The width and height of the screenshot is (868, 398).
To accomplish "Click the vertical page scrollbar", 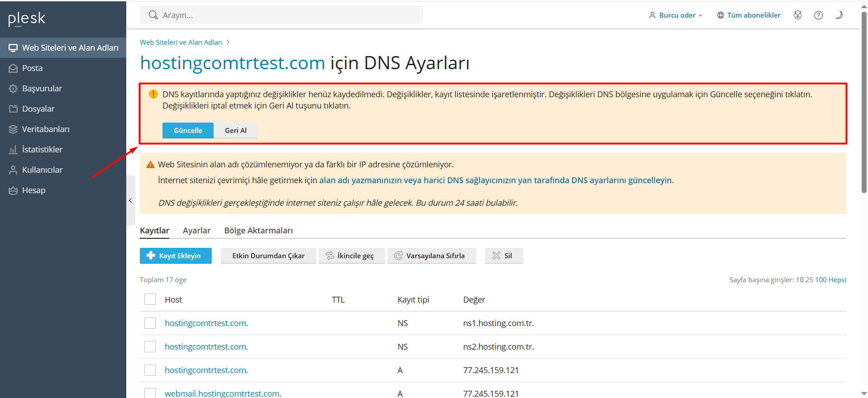I will [864, 103].
